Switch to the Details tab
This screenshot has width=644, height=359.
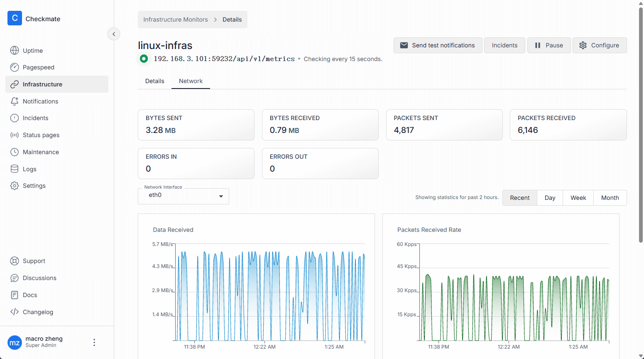[x=154, y=81]
